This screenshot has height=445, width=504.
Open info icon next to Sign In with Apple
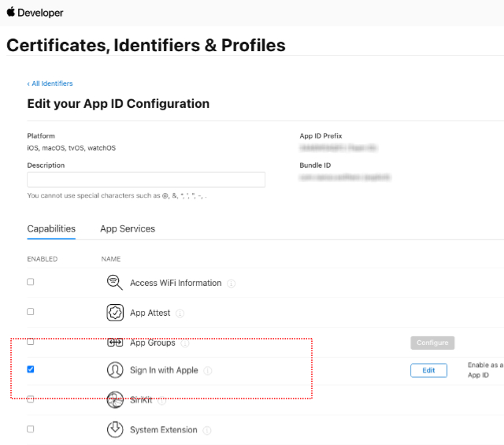208,371
